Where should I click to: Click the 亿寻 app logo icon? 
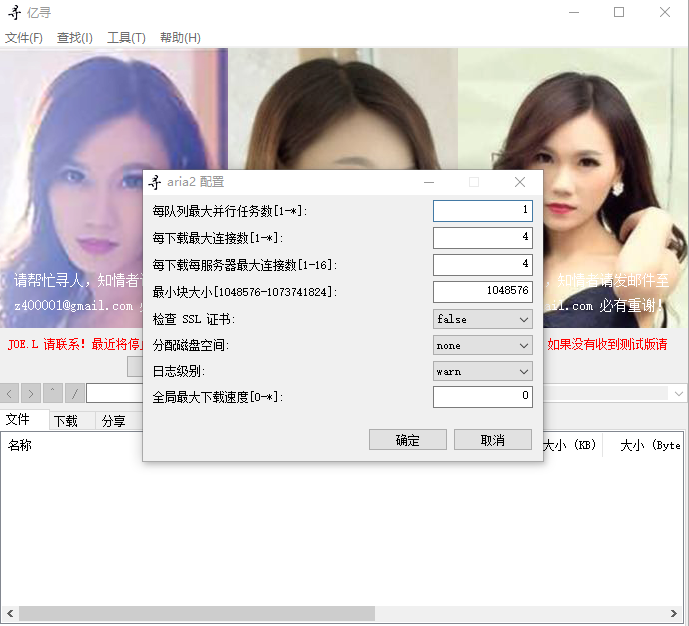[x=13, y=12]
